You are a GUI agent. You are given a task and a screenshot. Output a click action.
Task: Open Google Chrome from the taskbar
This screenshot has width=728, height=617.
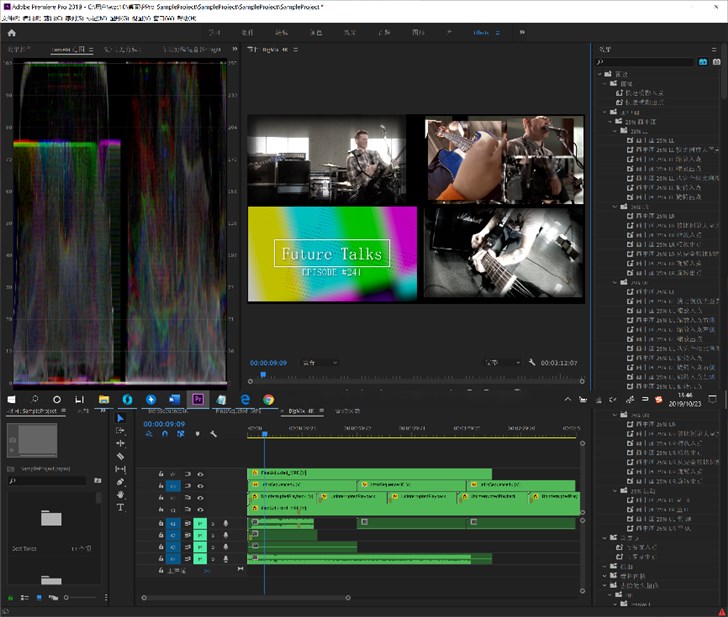pyautogui.click(x=269, y=399)
